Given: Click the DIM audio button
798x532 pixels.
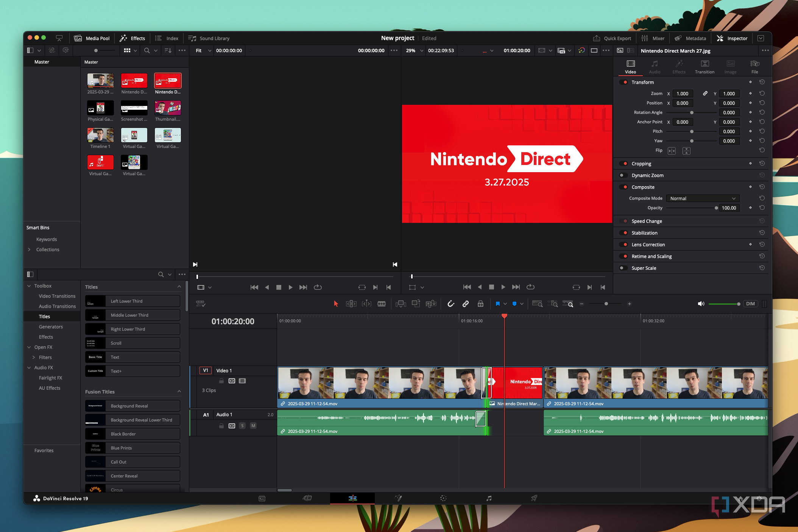Looking at the screenshot, I should 750,304.
